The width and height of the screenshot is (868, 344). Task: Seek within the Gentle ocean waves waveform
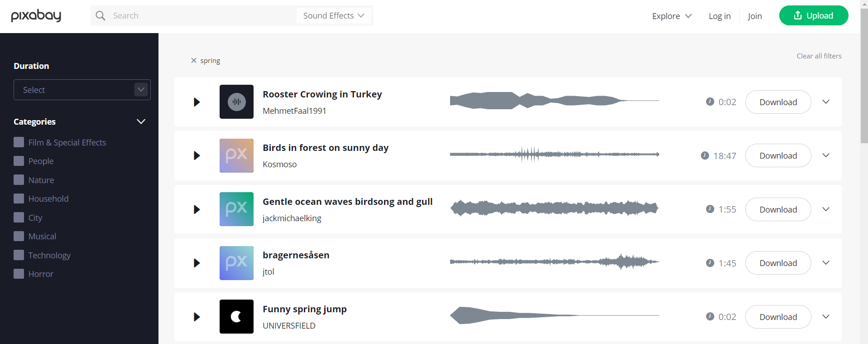coord(554,208)
